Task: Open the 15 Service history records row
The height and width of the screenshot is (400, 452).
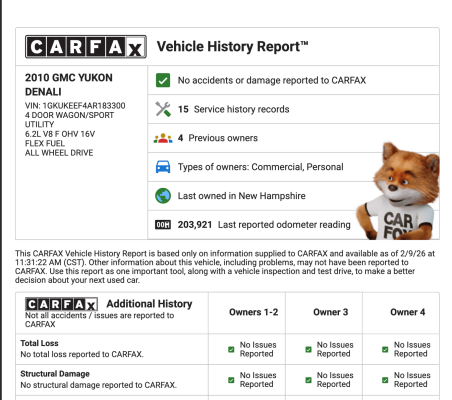Action: point(293,109)
